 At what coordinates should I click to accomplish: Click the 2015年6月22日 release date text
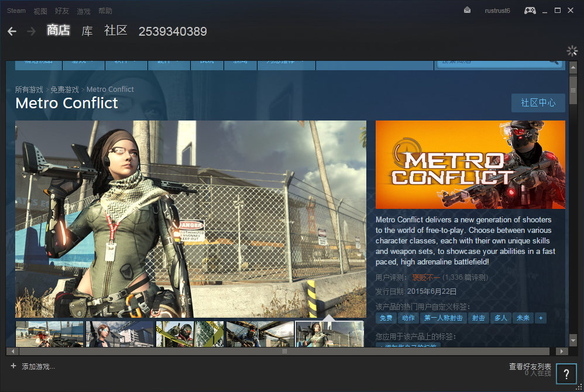[432, 291]
